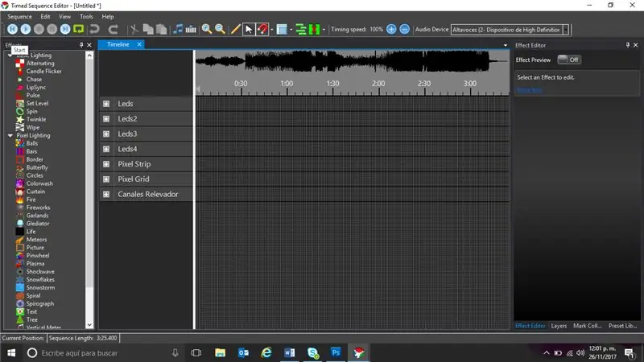Pin the Effect Editor panel
The height and width of the screenshot is (362, 644).
[628, 45]
